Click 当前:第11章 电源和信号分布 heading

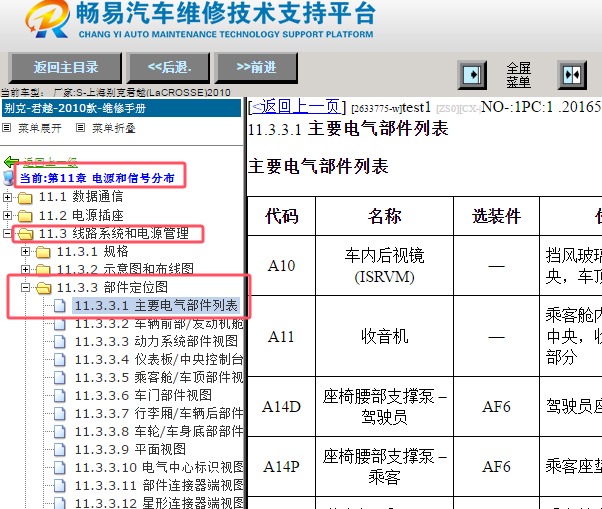(97, 178)
